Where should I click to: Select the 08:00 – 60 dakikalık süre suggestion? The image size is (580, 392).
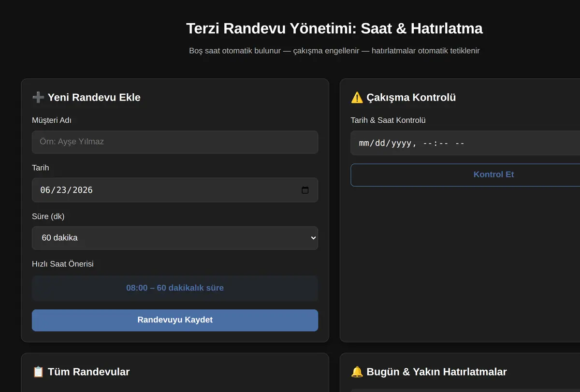175,288
